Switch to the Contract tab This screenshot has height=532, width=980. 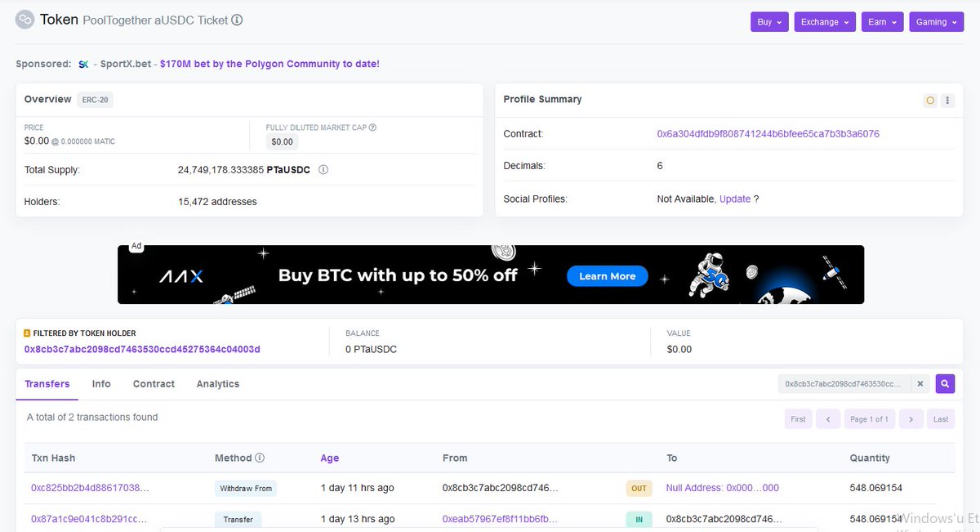154,384
